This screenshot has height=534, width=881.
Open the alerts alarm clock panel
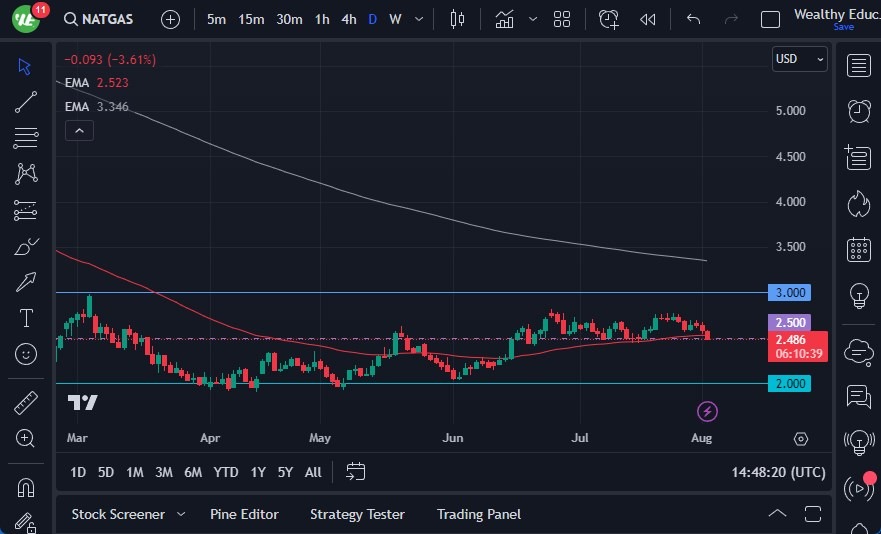[858, 110]
